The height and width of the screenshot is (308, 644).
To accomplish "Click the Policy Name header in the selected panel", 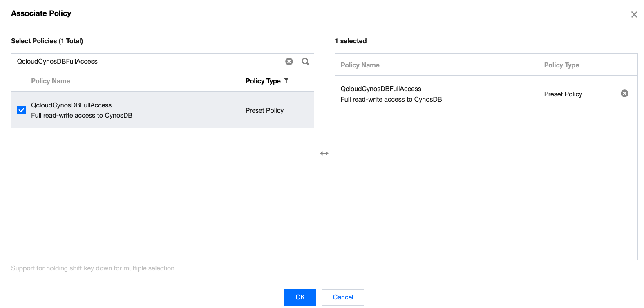I will point(360,65).
